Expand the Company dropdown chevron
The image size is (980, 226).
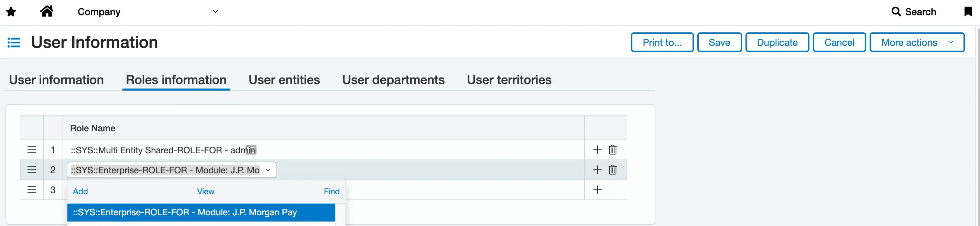pyautogui.click(x=215, y=11)
